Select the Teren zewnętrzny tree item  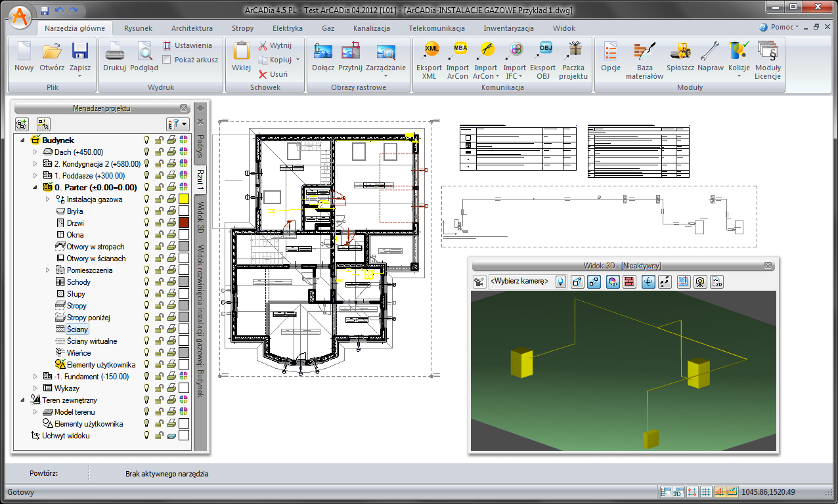click(x=69, y=400)
